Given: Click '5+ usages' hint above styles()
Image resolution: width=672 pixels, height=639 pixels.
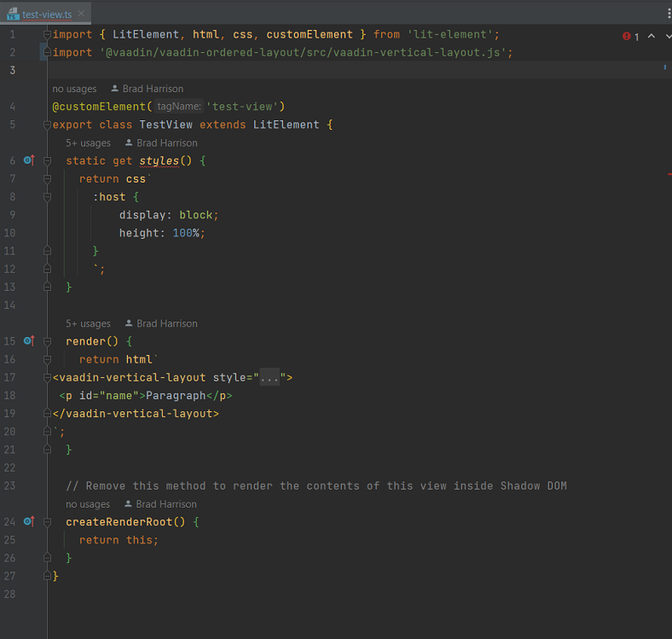Looking at the screenshot, I should point(88,143).
